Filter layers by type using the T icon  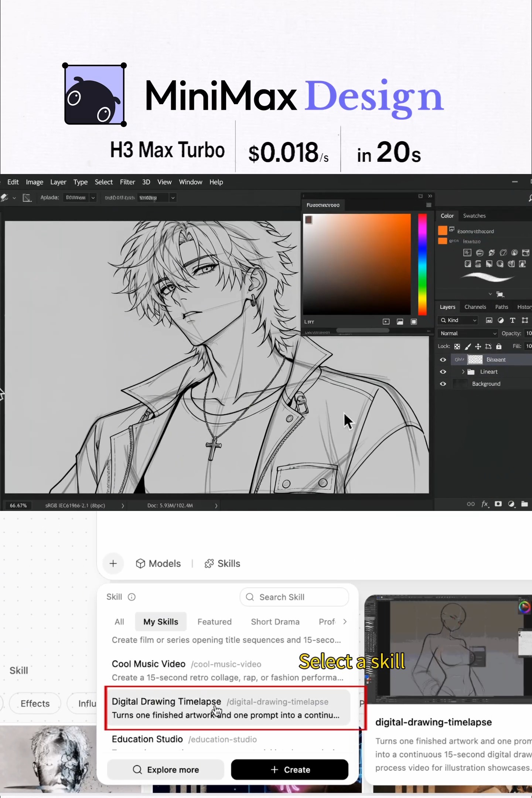tap(512, 320)
